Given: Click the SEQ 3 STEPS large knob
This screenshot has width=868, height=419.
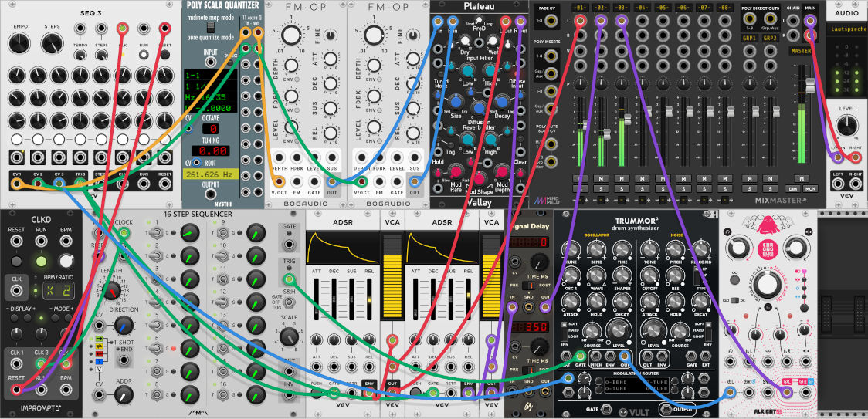Looking at the screenshot, I should [52, 42].
